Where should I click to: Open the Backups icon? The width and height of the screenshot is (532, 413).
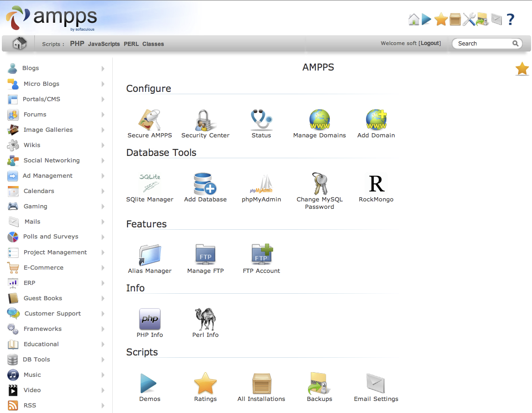click(319, 383)
